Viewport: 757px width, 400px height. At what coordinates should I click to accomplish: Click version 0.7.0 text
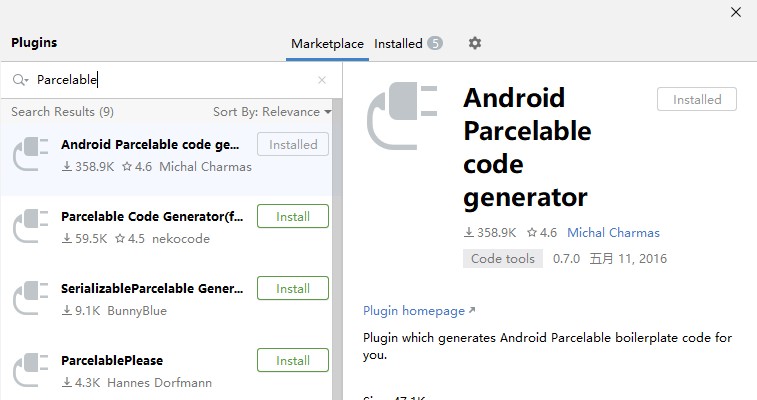coord(566,259)
